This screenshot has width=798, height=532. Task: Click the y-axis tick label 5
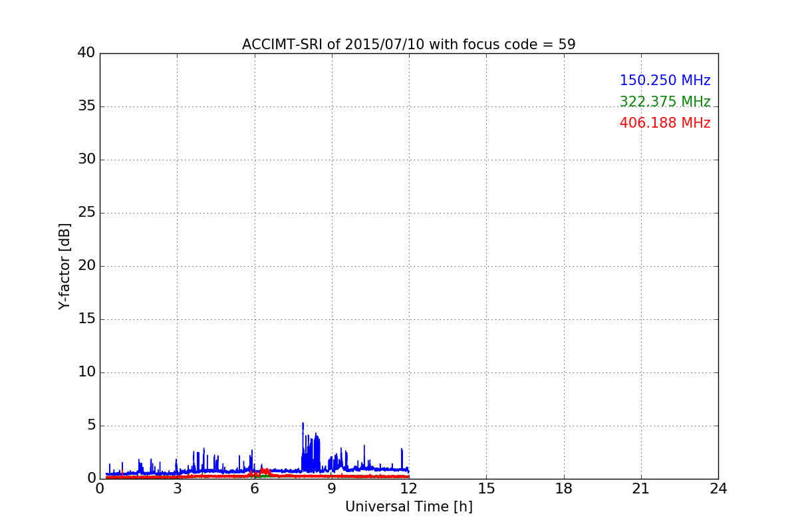pyautogui.click(x=91, y=426)
